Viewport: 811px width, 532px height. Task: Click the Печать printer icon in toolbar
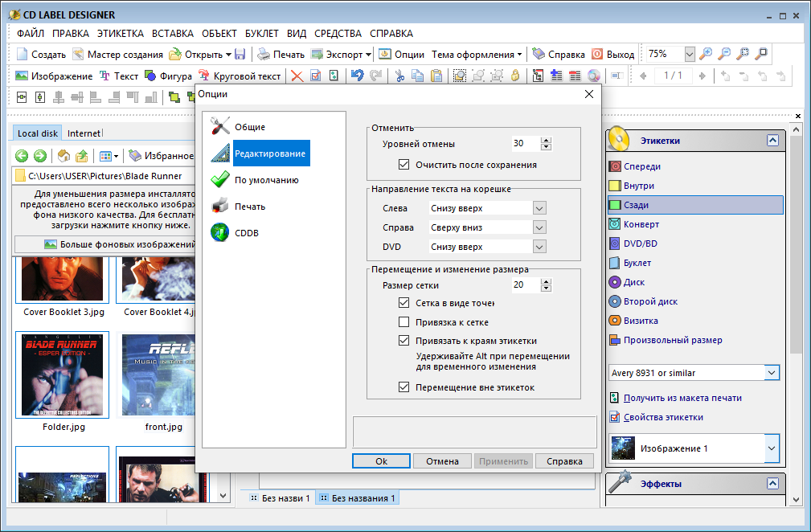[264, 55]
